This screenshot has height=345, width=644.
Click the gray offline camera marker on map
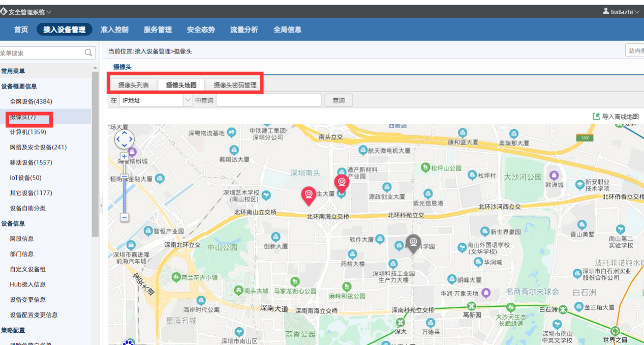(413, 243)
